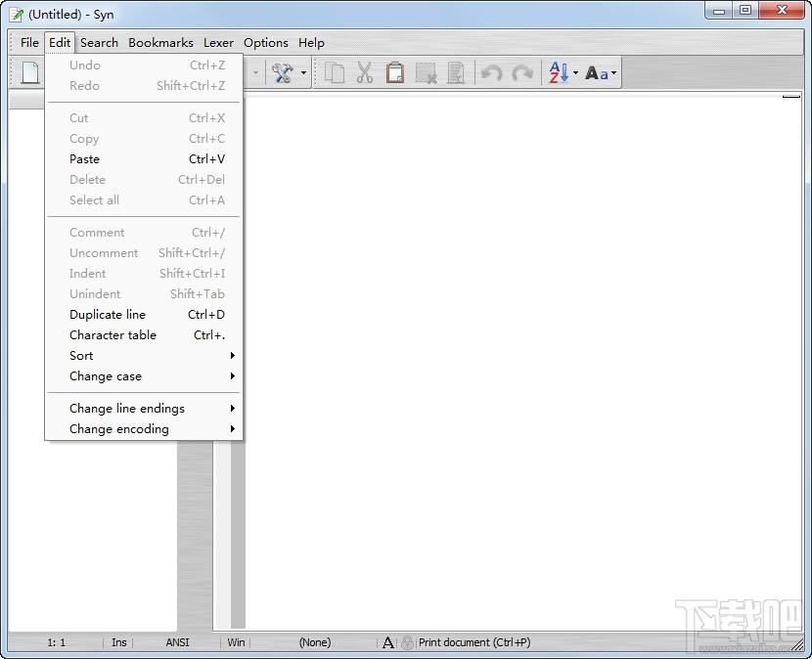812x659 pixels.
Task: Choose Duplicate line from Edit menu
Action: pyautogui.click(x=144, y=314)
